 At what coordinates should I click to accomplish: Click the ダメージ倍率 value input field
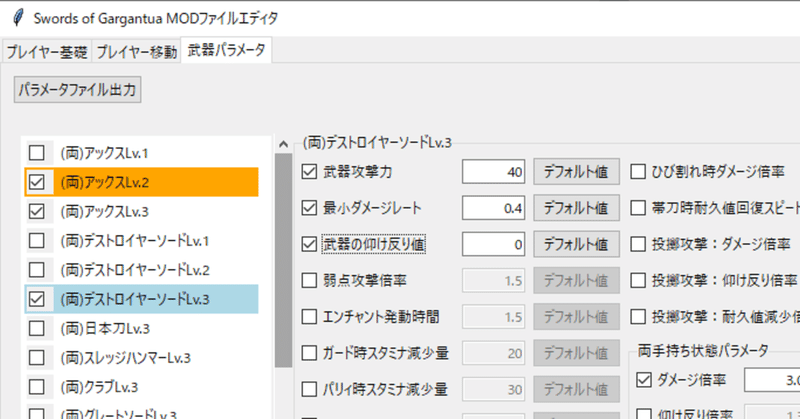[x=772, y=380]
